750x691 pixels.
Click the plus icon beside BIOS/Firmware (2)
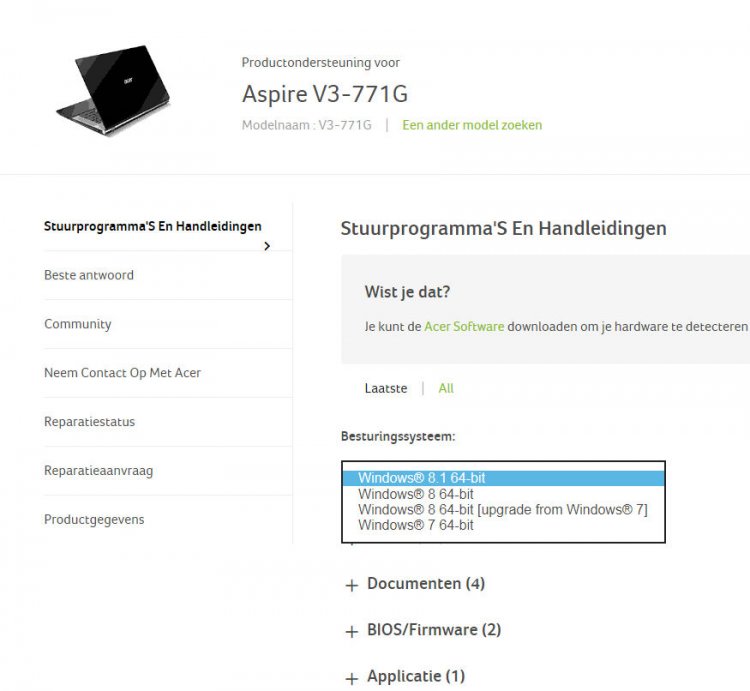coord(352,632)
